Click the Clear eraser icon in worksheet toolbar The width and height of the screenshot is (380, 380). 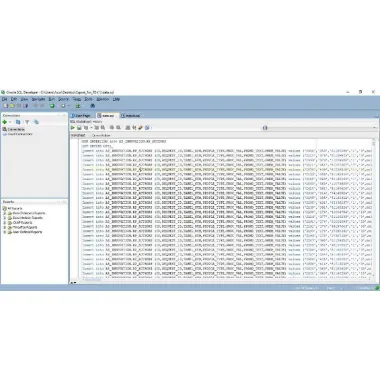(141, 128)
